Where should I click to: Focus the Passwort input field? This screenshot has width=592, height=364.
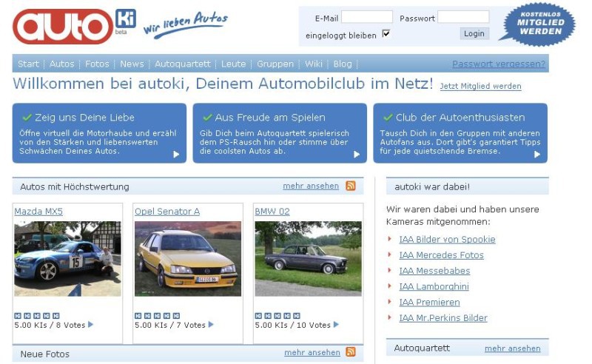coord(462,17)
